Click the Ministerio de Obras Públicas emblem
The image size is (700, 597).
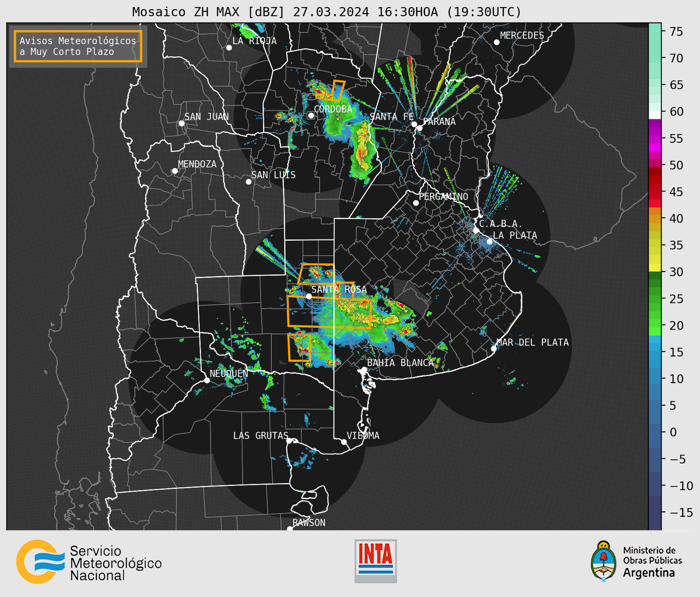click(604, 561)
